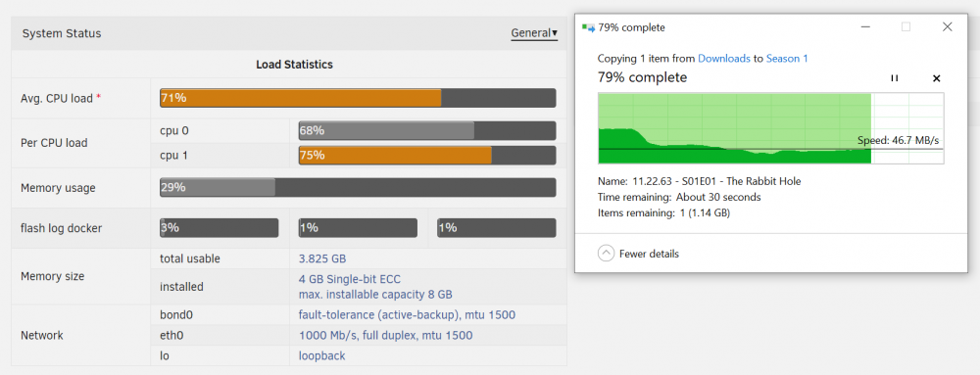Click the '79% complete' heading text
Viewport: 980px width, 375px height.
pyautogui.click(x=643, y=77)
